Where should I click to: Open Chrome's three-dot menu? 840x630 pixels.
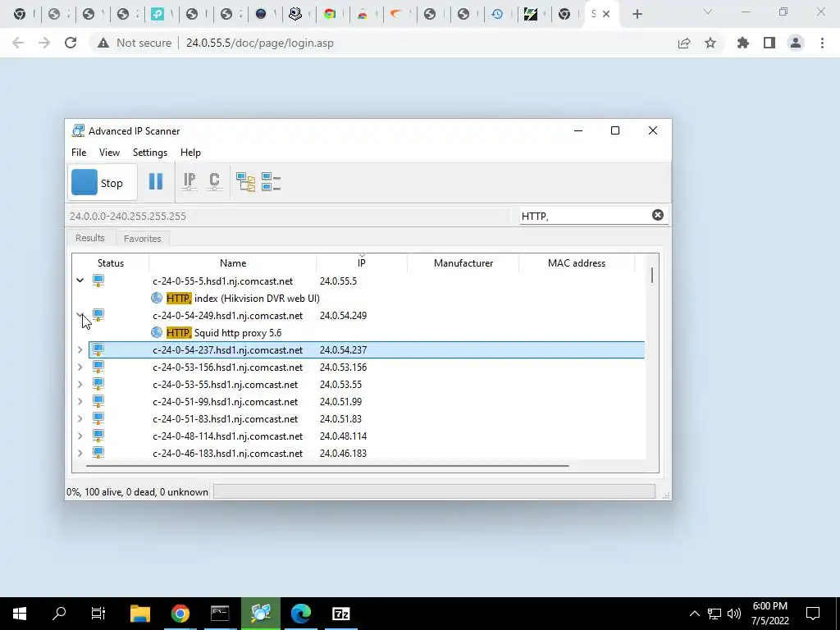(822, 43)
